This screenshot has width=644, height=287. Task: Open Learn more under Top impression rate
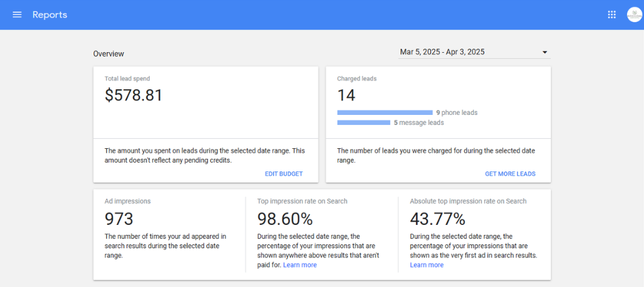[300, 265]
